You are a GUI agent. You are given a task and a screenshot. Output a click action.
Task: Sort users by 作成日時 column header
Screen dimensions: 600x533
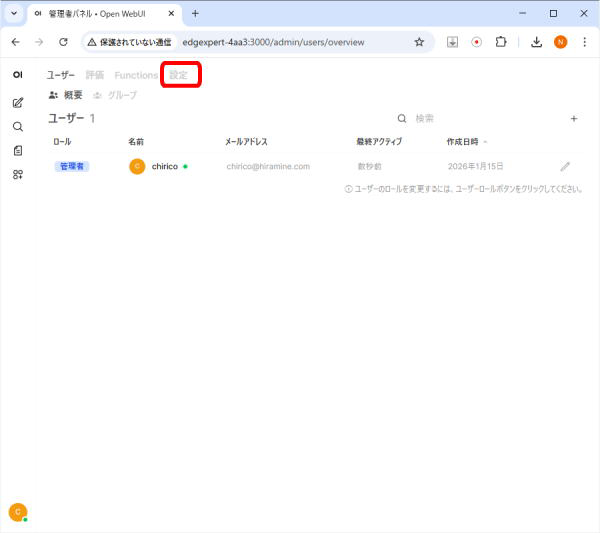(463, 142)
